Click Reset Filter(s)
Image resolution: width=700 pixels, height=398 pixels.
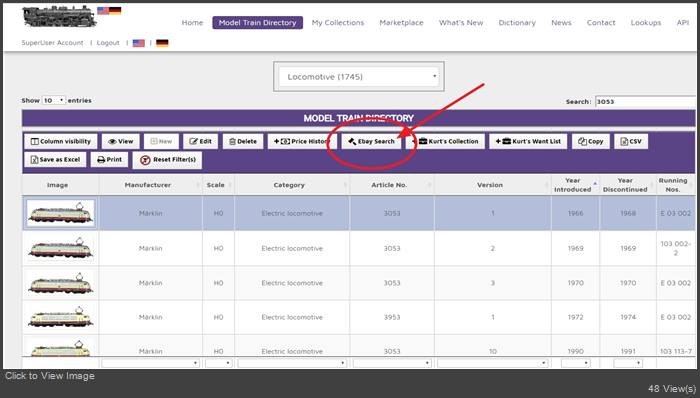click(x=167, y=160)
